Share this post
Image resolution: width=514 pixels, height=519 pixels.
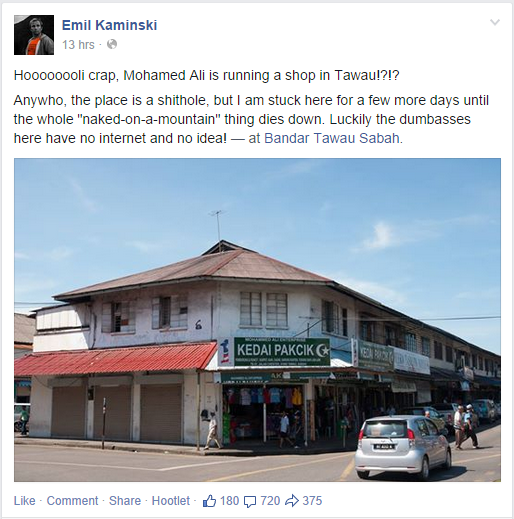pos(125,501)
